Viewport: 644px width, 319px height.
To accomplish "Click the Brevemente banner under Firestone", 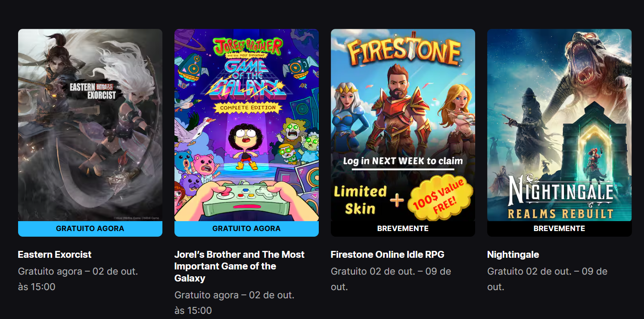I will tap(403, 228).
